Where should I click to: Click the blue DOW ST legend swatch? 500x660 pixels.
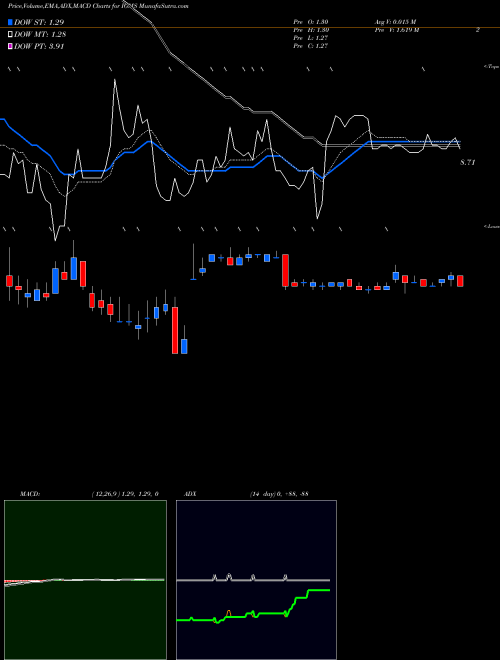11,22
